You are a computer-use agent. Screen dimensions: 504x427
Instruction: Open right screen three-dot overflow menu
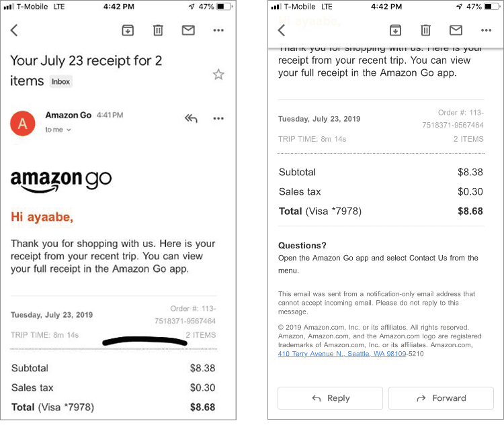pyautogui.click(x=486, y=30)
